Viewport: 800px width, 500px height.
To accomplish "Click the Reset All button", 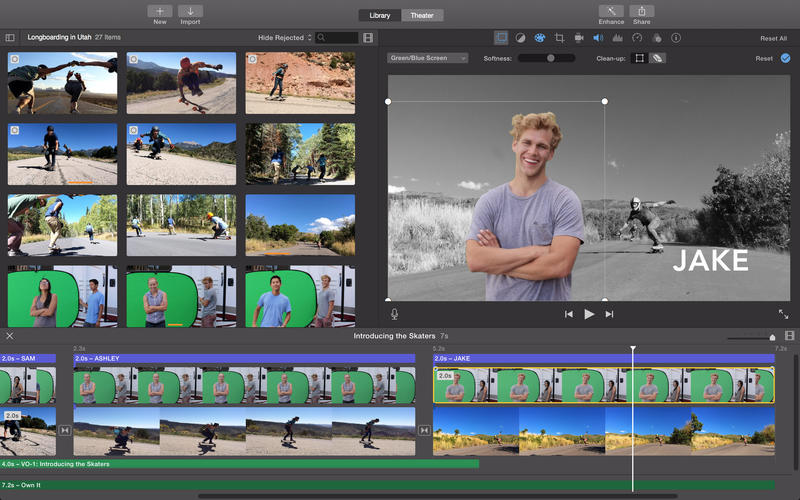I will tap(773, 38).
